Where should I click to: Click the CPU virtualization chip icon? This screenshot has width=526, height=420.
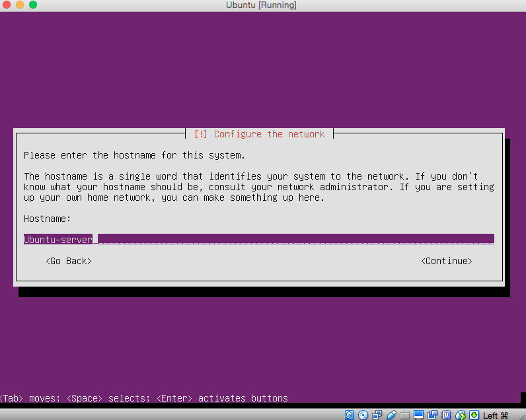pyautogui.click(x=447, y=415)
